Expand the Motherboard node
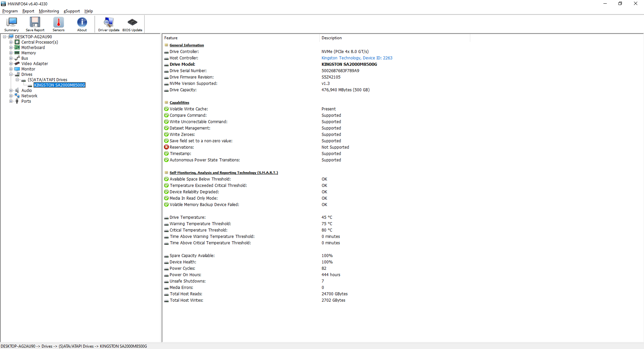 (x=11, y=48)
